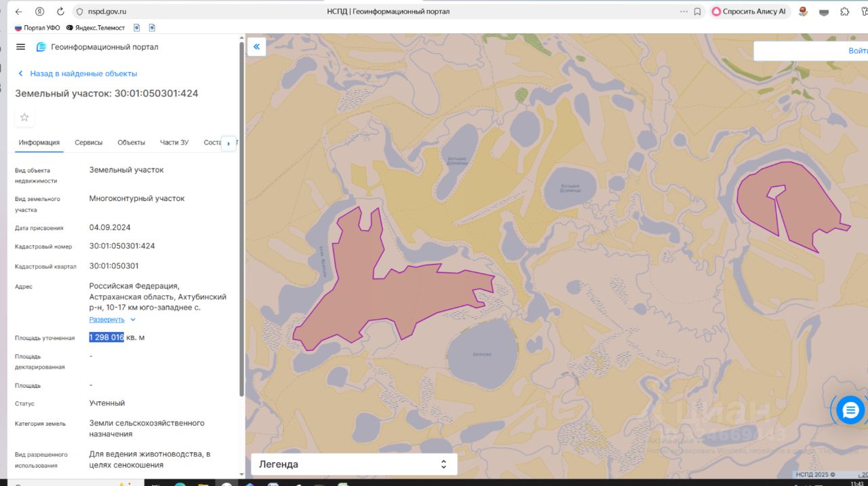This screenshot has width=868, height=486.
Task: Open the hamburger menu in the portal header
Action: (20, 47)
